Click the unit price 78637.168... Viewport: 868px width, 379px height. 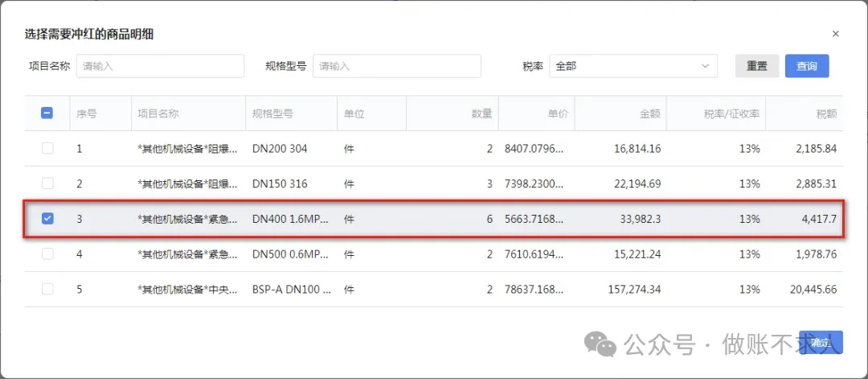pos(534,289)
